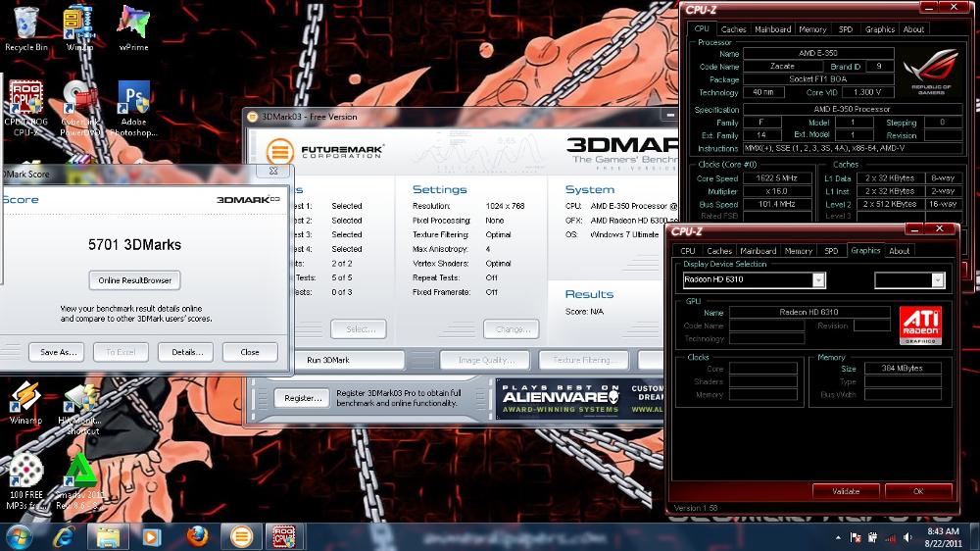This screenshot has height=551, width=980.
Task: Switch to Caches tab in upper CPU-Z window
Action: 733,29
